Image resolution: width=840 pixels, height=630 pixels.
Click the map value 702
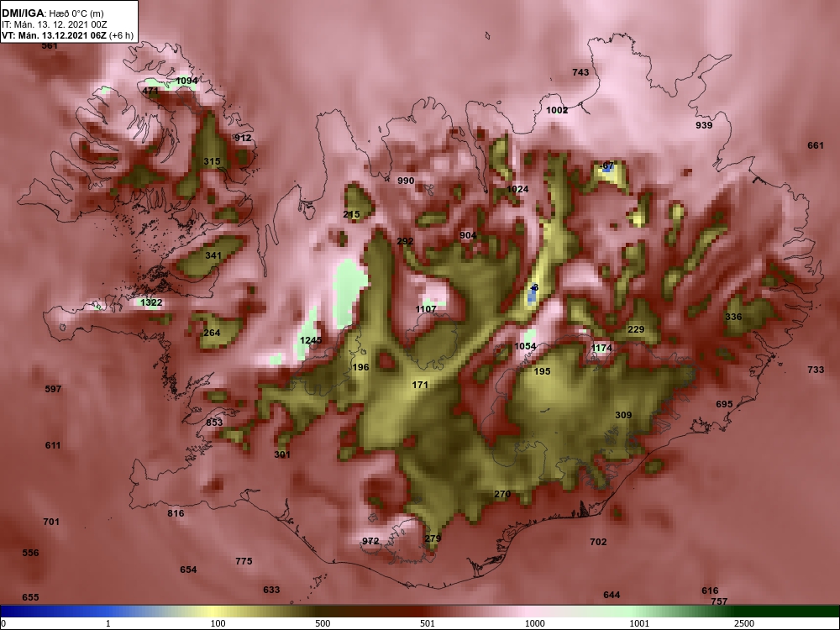click(x=598, y=542)
